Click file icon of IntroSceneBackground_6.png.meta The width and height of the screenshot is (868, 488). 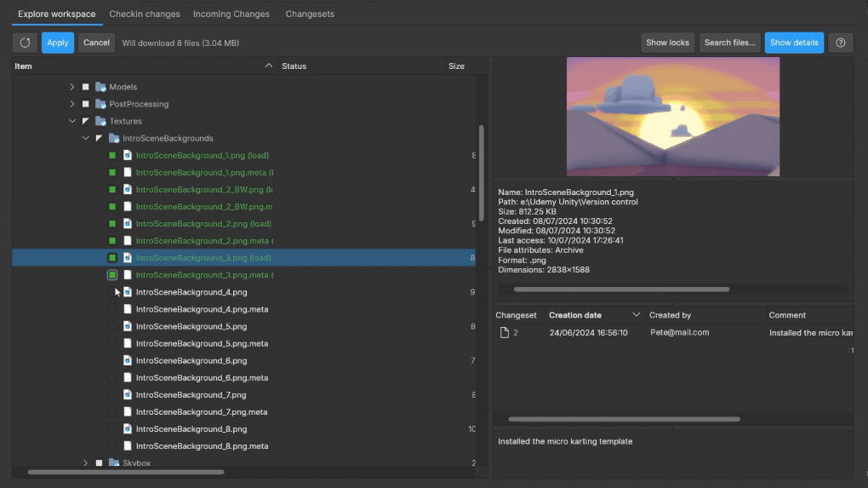pos(128,378)
